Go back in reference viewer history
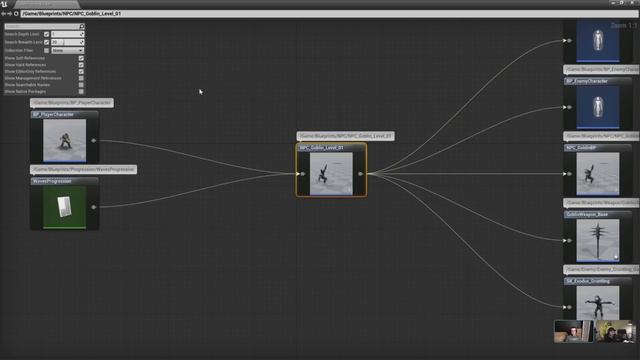 [x=4, y=13]
